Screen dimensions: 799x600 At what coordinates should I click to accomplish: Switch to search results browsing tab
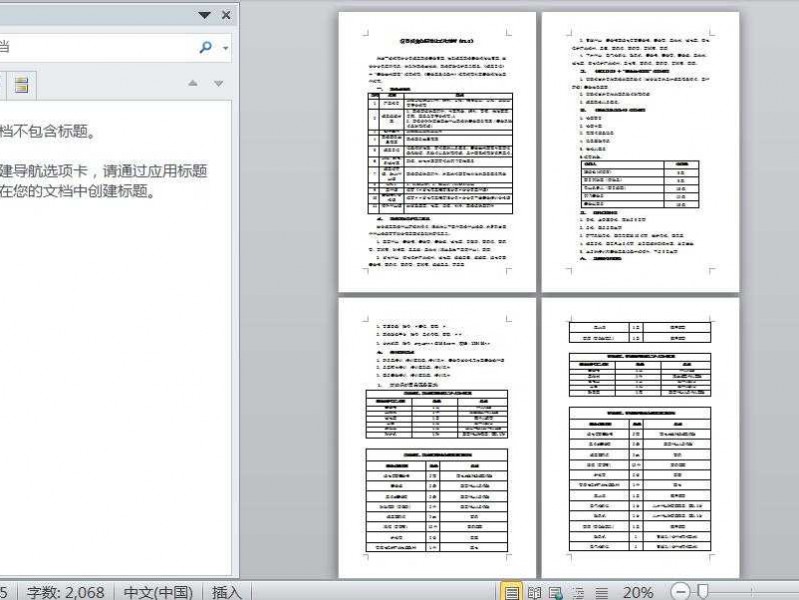[20, 85]
